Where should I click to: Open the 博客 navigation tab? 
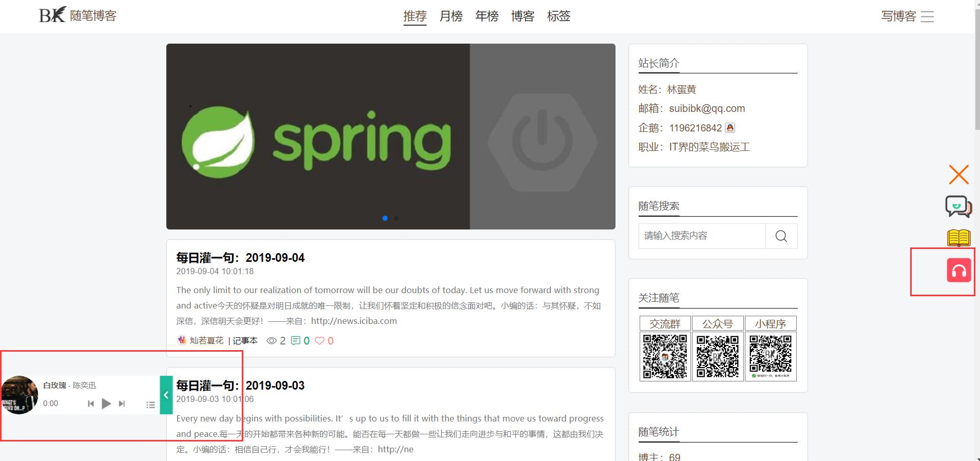[523, 16]
